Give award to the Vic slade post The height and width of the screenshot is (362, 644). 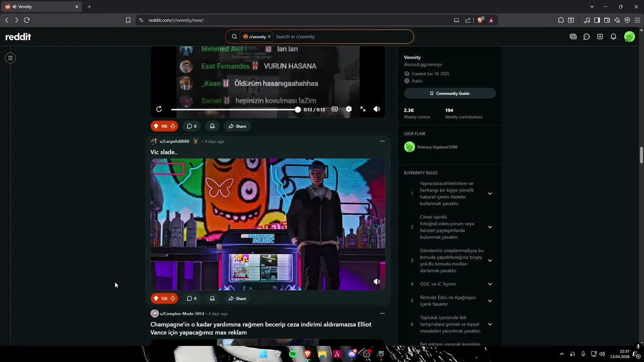point(212,299)
